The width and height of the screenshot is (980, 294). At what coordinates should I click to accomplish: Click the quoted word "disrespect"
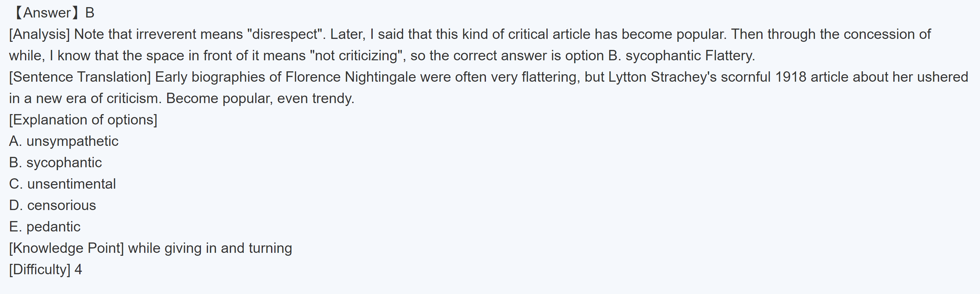286,34
